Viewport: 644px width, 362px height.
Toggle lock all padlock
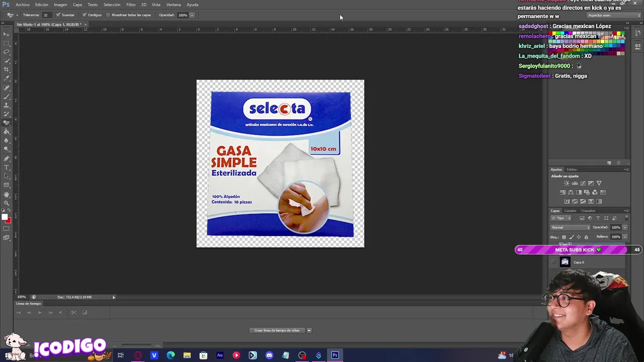point(586,237)
